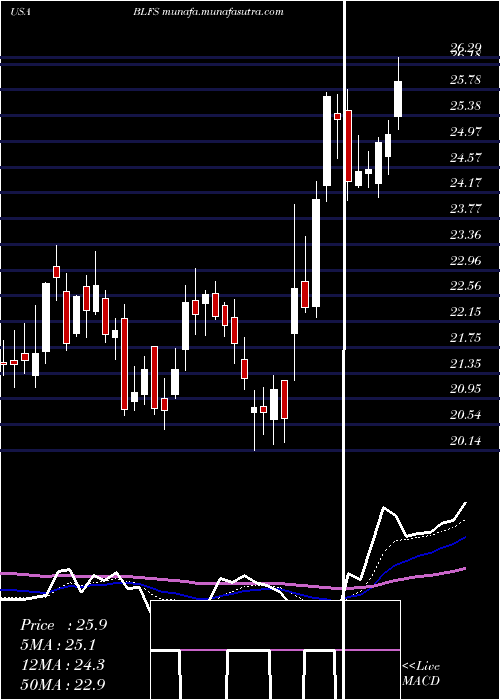Click the <<Live MACD label
The image size is (500, 700).
(421, 673)
